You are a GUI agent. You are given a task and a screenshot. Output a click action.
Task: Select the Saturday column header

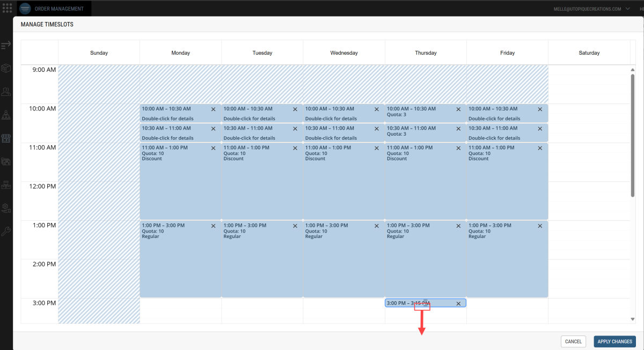click(589, 53)
